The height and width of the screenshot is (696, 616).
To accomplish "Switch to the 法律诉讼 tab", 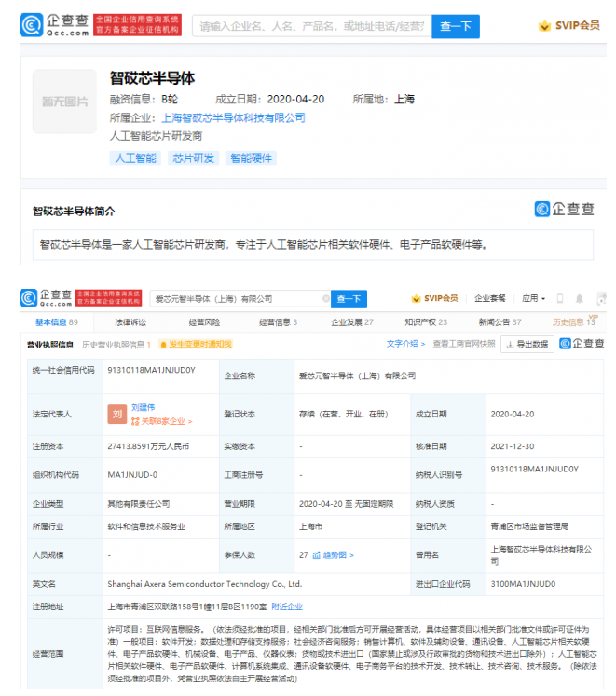I will [x=130, y=322].
